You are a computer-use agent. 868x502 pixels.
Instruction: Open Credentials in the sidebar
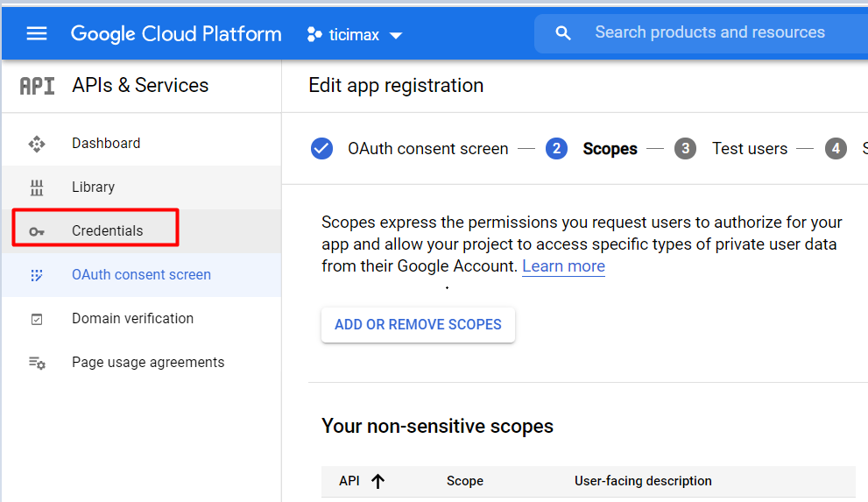[x=108, y=230]
